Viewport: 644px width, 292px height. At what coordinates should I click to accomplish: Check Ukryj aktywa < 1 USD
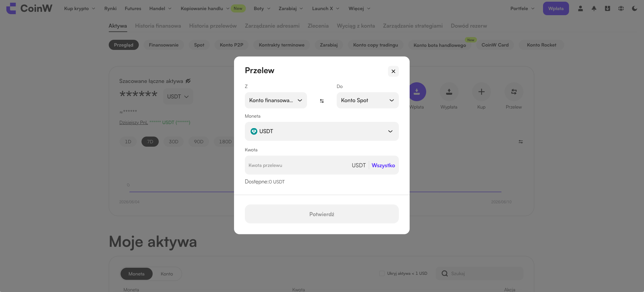(382, 273)
